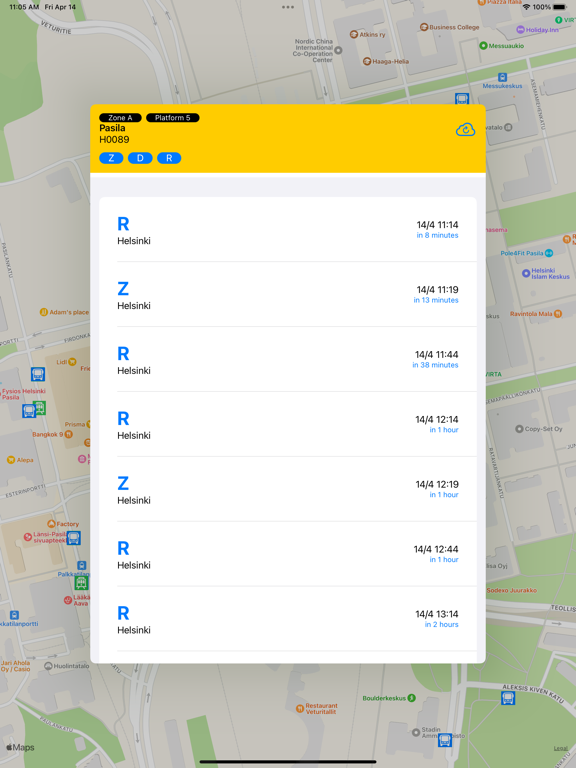This screenshot has height=768, width=576.
Task: Tap green train station icon below Palkkatilan
Action: (x=81, y=583)
